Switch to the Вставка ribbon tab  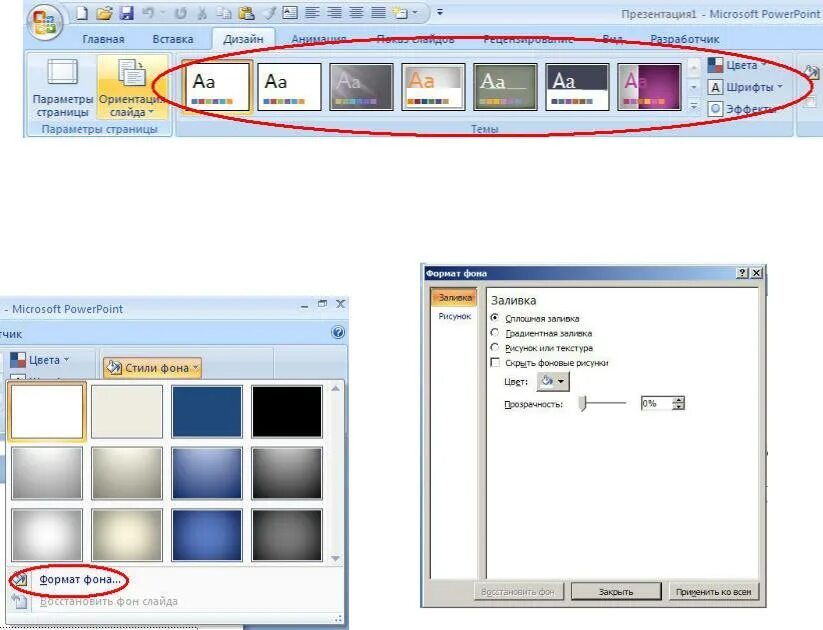173,39
